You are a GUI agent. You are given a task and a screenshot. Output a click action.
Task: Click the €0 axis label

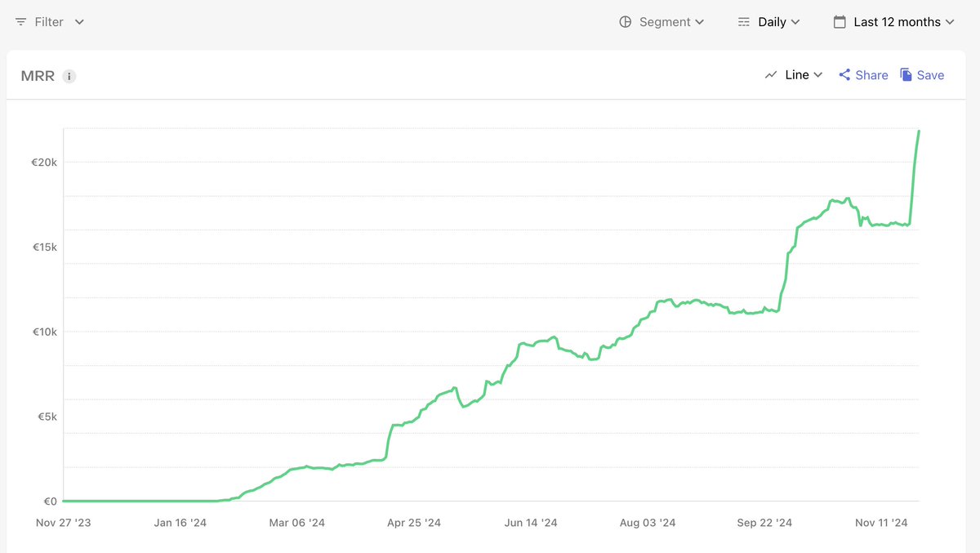[x=50, y=502]
